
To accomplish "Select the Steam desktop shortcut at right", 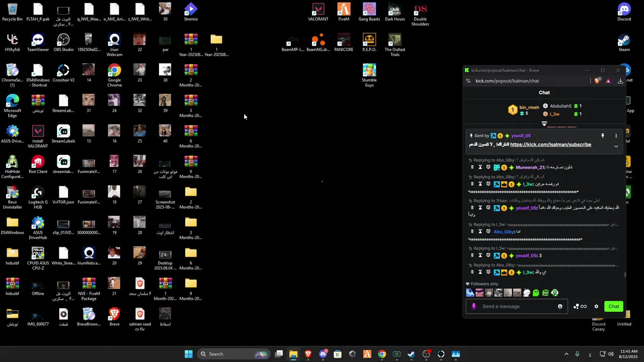I will coord(624,43).
